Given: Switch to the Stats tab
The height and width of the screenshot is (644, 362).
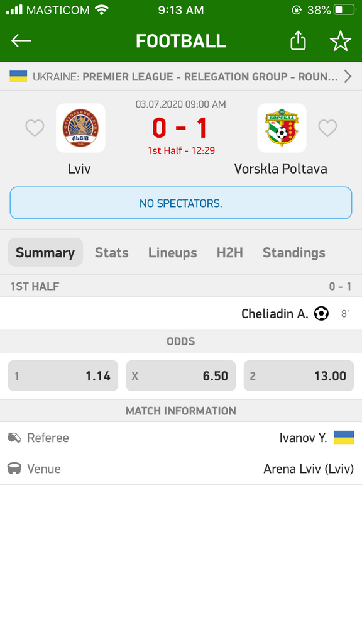Looking at the screenshot, I should 112,253.
